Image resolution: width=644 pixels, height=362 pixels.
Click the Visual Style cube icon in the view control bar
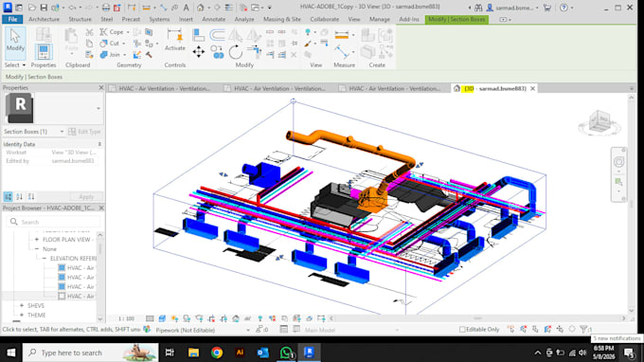coord(162,318)
